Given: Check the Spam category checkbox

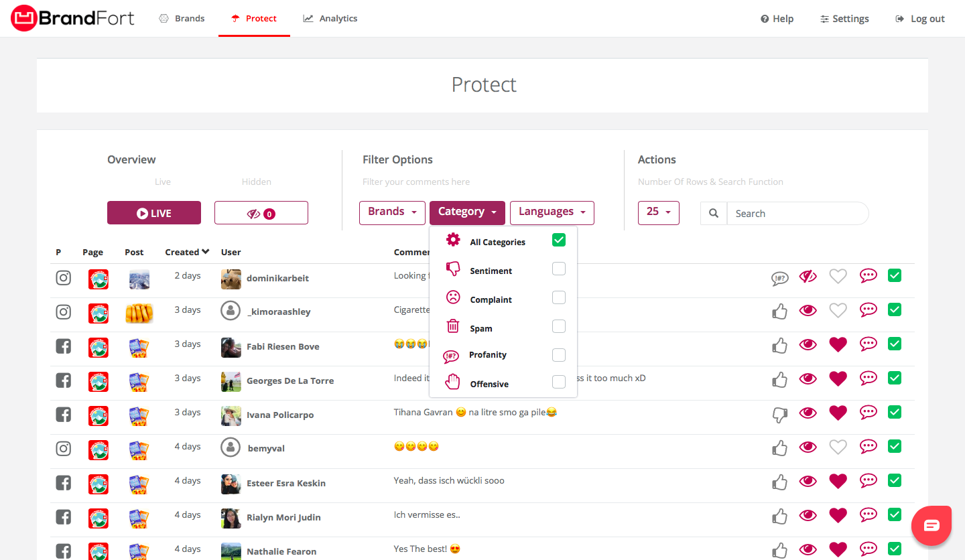Looking at the screenshot, I should [559, 326].
